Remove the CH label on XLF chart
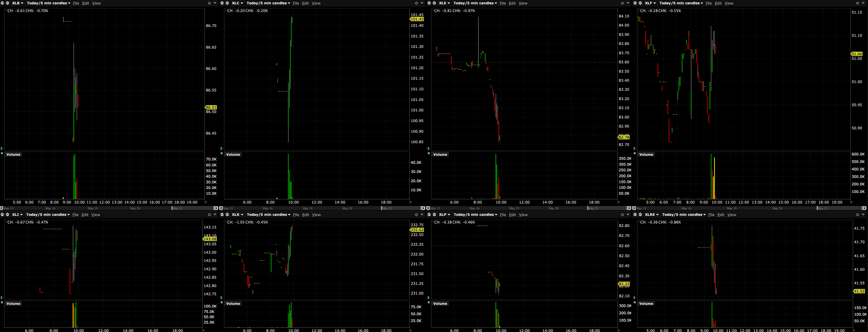 (x=639, y=10)
